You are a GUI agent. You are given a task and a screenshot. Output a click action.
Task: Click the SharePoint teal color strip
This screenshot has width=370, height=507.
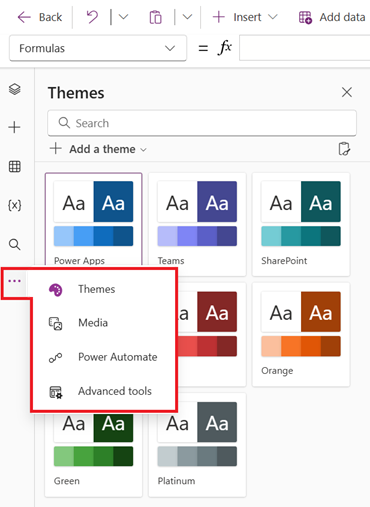[x=301, y=236]
